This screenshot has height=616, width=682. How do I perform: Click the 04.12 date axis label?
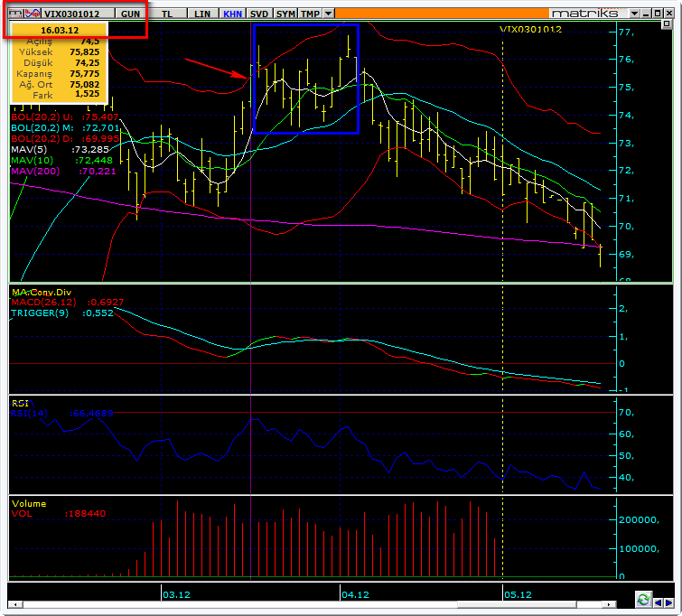pyautogui.click(x=355, y=594)
